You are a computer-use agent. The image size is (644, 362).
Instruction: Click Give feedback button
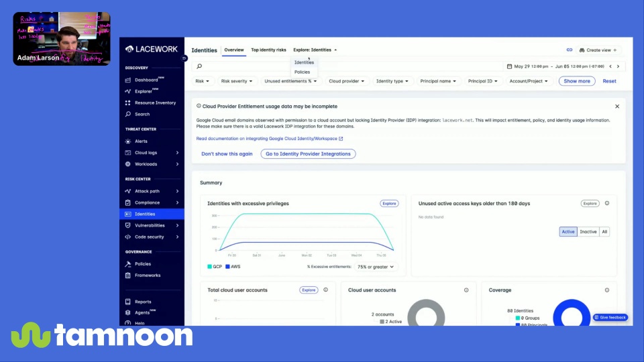coord(610,317)
